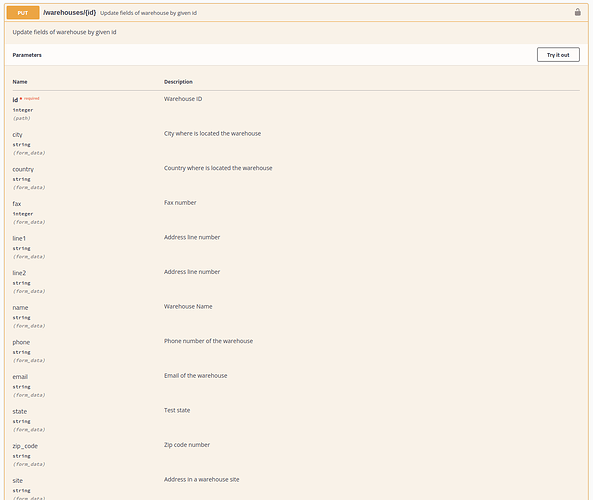593x500 pixels.
Task: Select the fax parameter name
Action: coord(17,203)
